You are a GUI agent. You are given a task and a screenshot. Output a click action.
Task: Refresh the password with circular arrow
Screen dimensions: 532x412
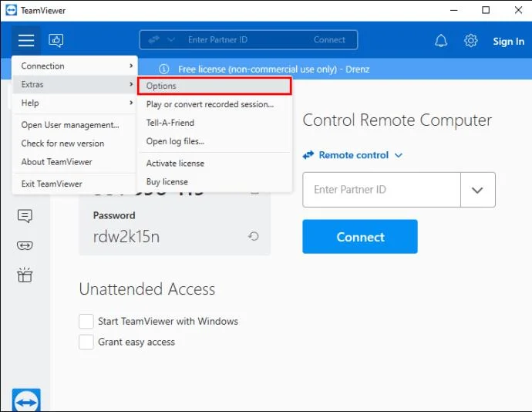coord(253,236)
